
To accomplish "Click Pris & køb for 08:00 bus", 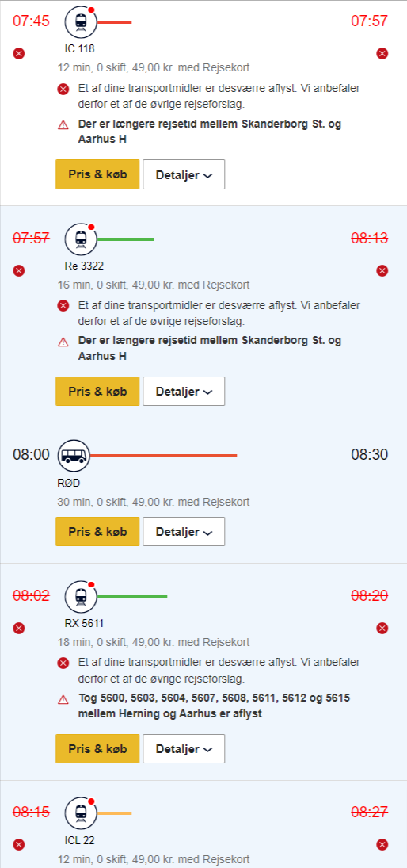I will point(97,532).
